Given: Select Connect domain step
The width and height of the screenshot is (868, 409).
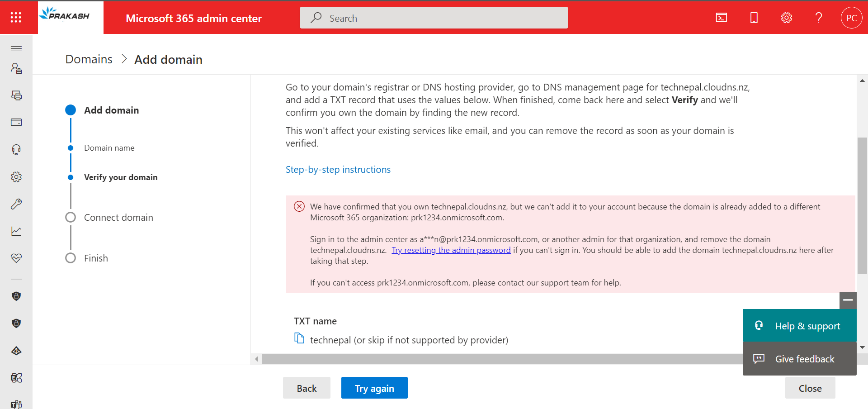Looking at the screenshot, I should (118, 218).
